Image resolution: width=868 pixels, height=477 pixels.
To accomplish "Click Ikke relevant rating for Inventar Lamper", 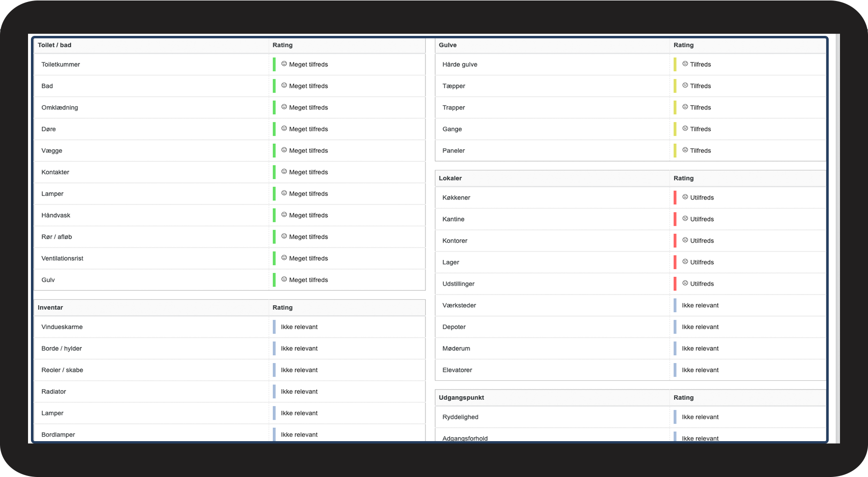I will [299, 413].
